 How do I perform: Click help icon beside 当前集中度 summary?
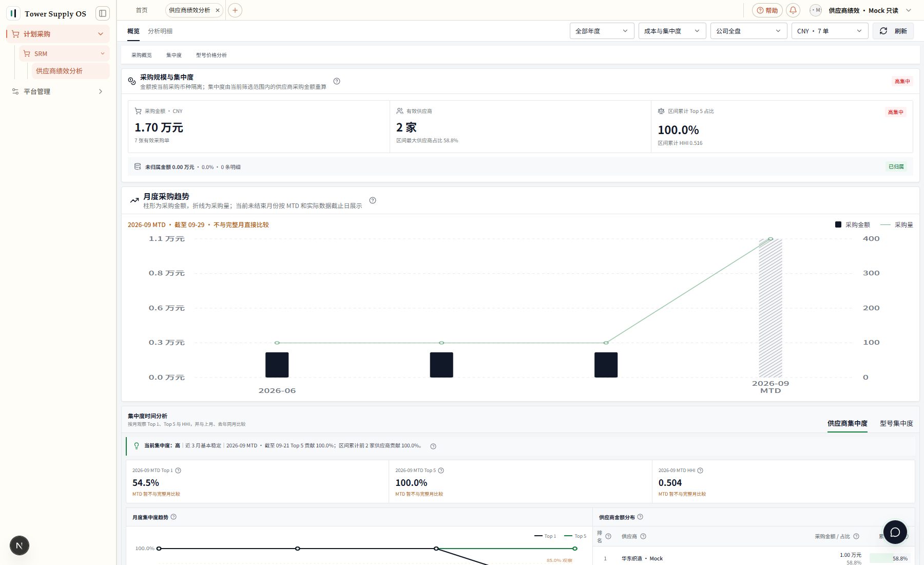pyautogui.click(x=433, y=446)
